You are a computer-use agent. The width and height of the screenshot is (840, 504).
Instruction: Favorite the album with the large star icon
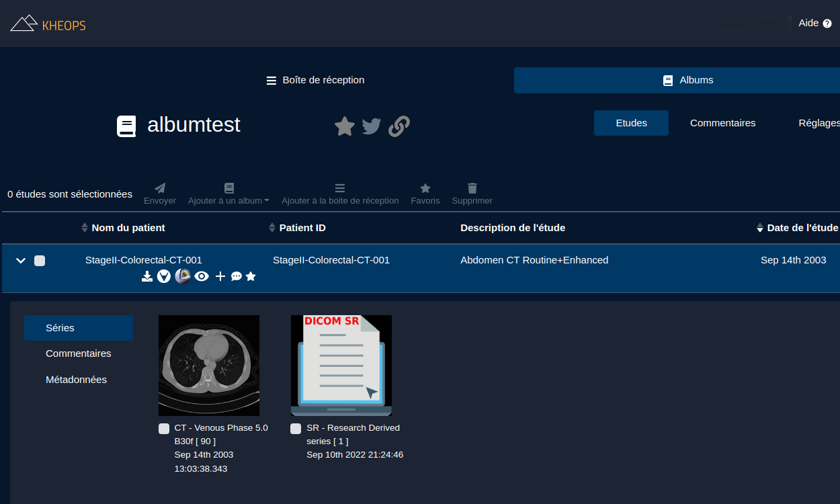coord(345,126)
